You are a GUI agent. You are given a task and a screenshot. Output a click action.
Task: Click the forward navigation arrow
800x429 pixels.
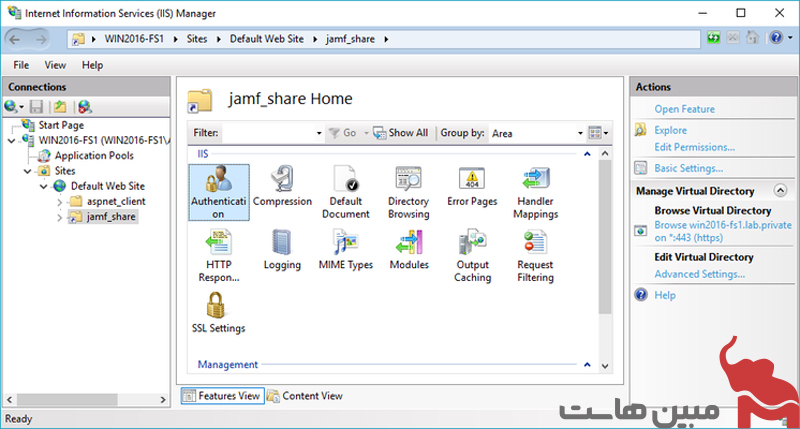40,39
